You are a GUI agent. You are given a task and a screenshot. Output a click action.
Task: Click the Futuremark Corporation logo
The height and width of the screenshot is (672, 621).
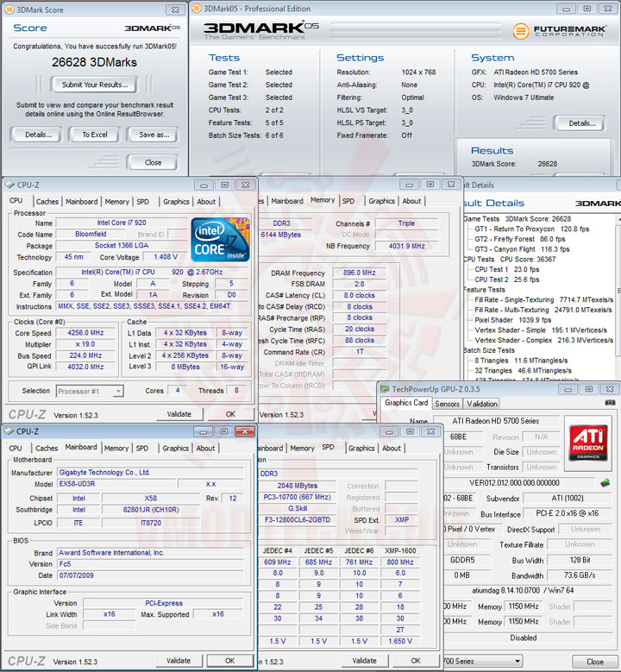click(x=559, y=31)
